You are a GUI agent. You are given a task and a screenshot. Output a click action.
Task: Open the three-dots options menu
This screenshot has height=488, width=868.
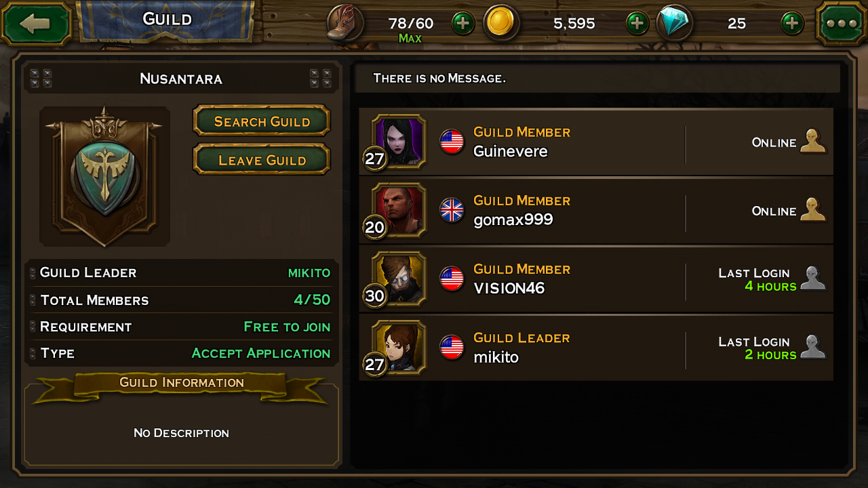click(x=842, y=24)
